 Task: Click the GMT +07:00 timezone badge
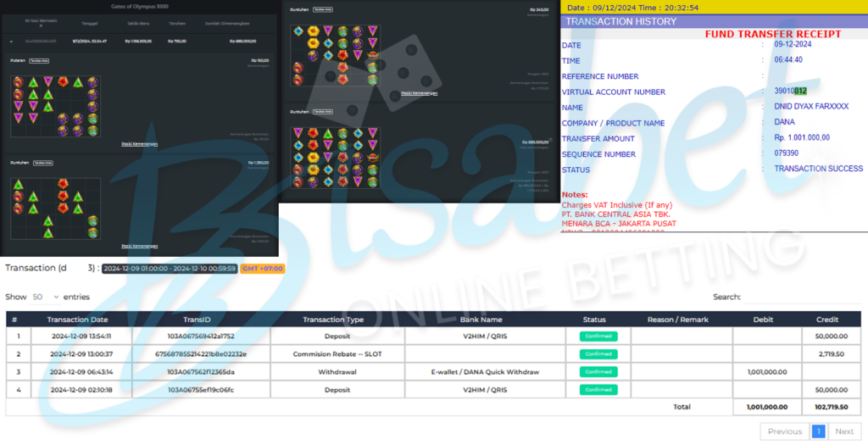pyautogui.click(x=262, y=269)
